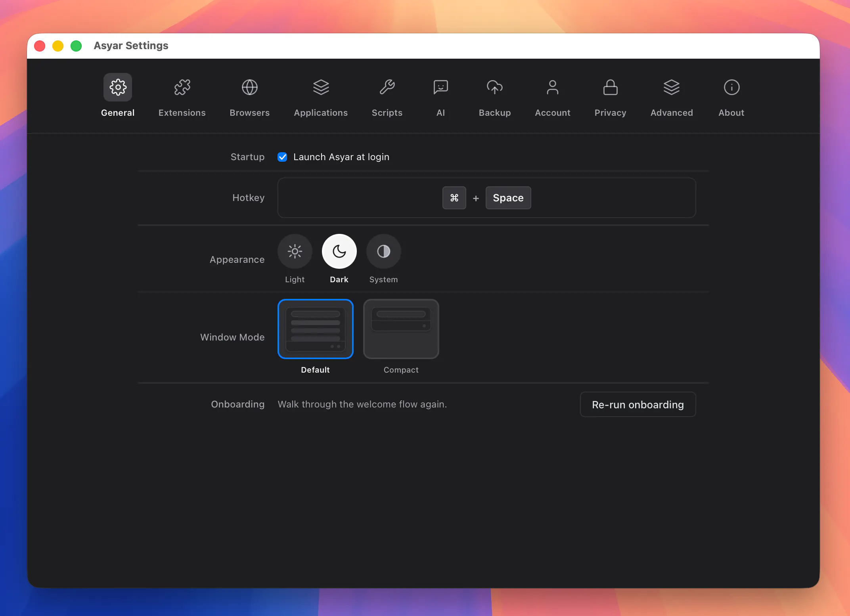
Task: Select System appearance half-circle button
Action: point(384,251)
